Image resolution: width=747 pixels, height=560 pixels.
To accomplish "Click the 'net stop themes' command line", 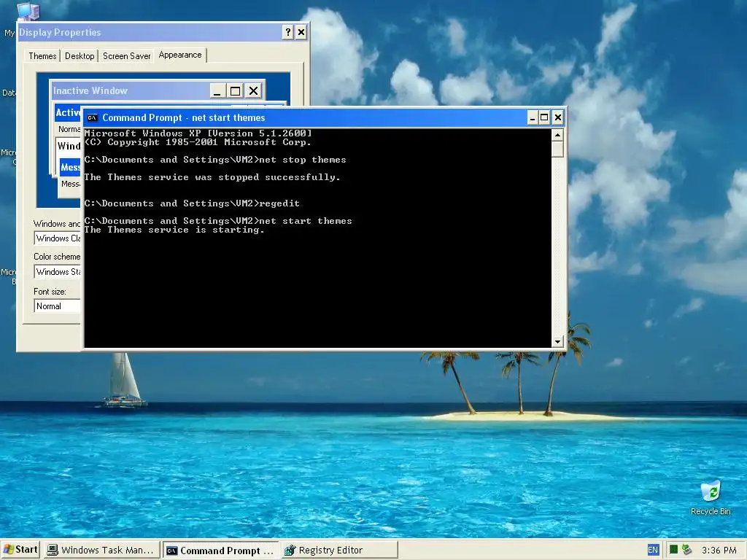I will (x=215, y=160).
